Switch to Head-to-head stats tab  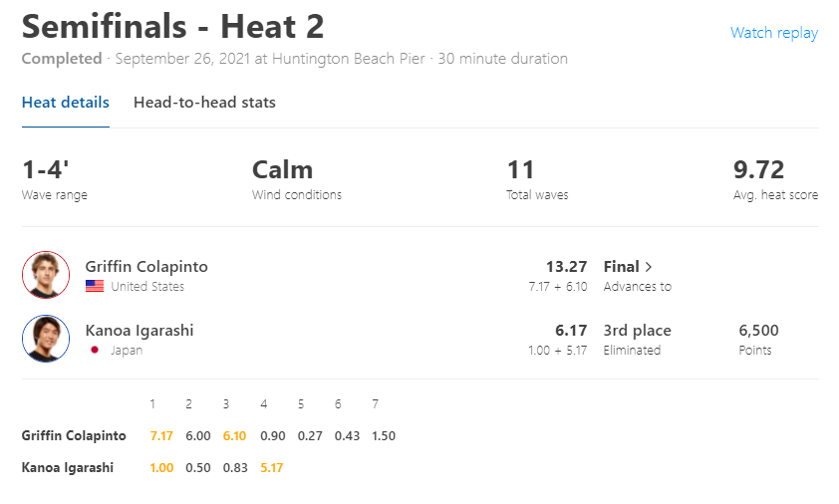pos(204,103)
